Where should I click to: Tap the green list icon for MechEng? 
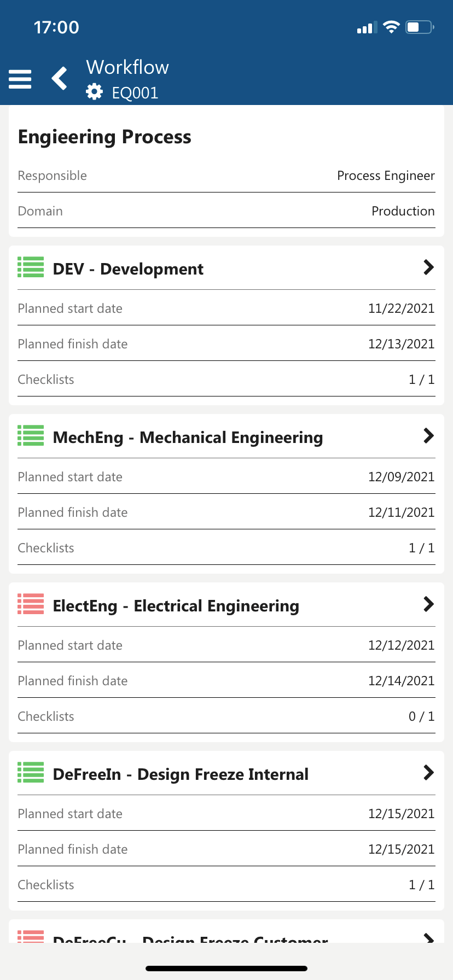pos(31,436)
